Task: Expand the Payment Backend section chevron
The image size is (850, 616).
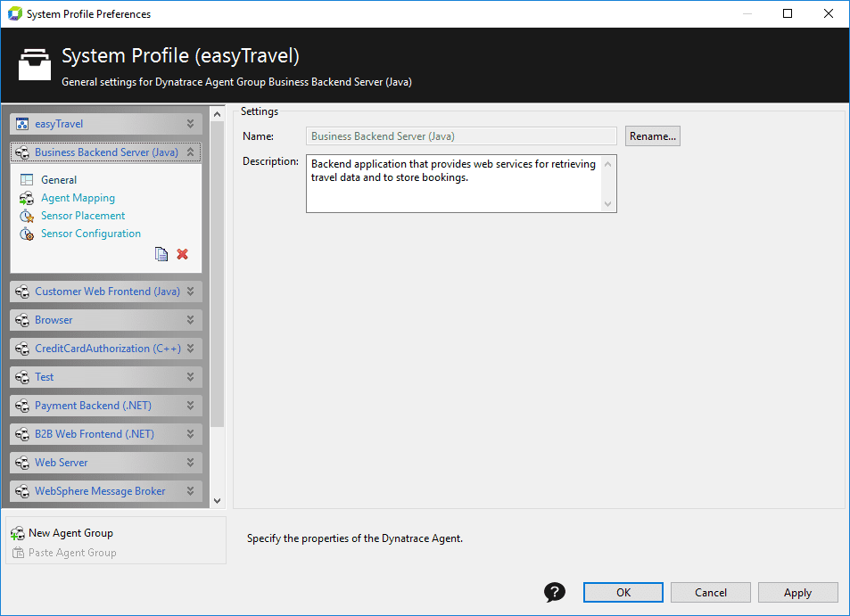Action: (x=190, y=406)
